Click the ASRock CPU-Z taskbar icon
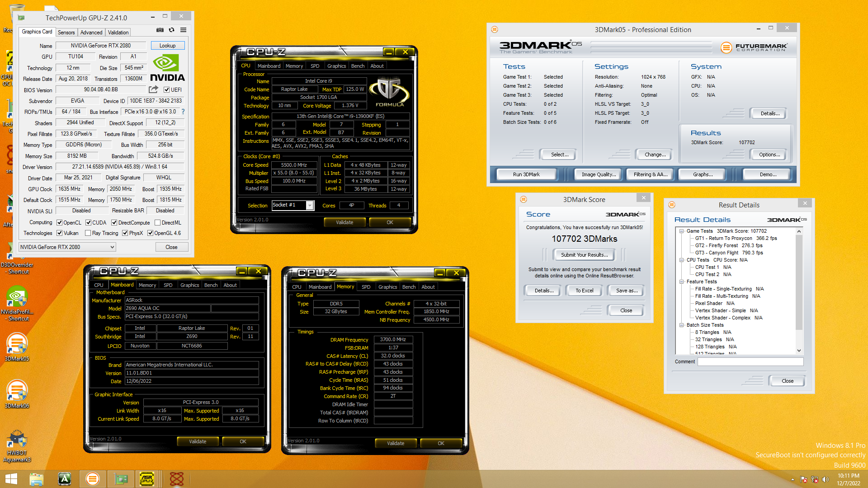The width and height of the screenshot is (868, 488). point(147,479)
